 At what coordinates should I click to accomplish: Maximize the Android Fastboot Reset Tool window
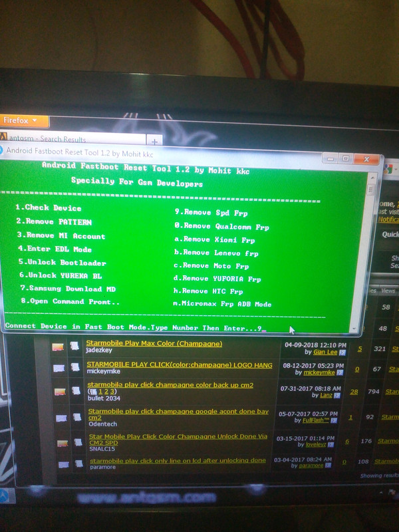345,158
